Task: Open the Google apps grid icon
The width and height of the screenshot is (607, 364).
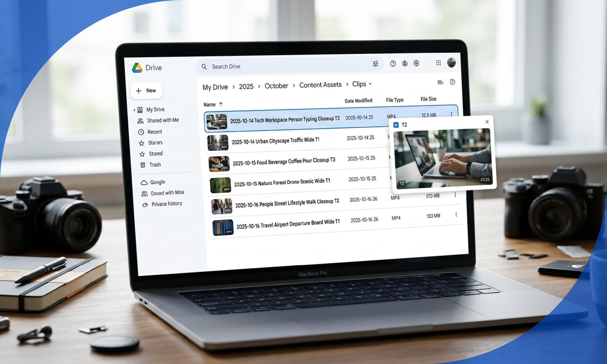Action: point(438,63)
